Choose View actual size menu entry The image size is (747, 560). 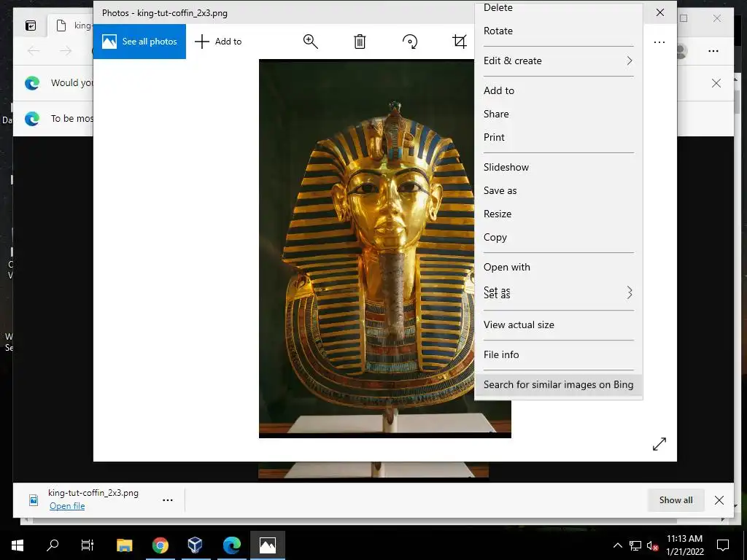coord(559,324)
